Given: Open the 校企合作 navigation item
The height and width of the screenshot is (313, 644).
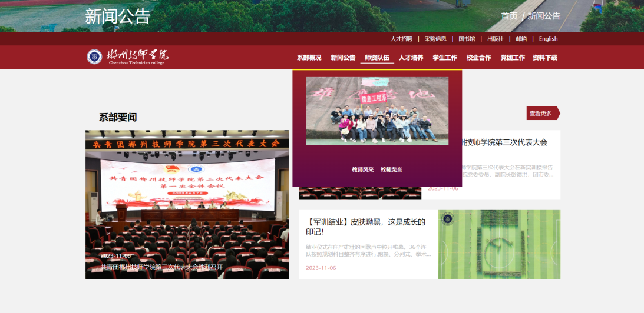Looking at the screenshot, I should click(478, 58).
